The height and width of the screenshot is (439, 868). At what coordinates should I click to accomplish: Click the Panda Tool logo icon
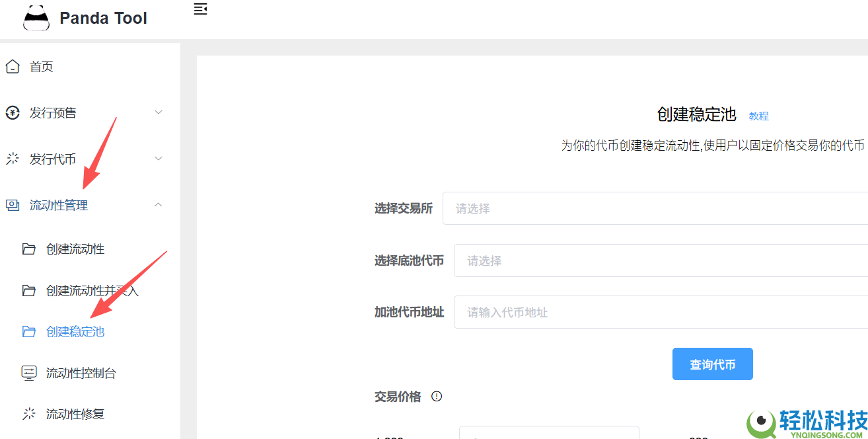click(36, 18)
